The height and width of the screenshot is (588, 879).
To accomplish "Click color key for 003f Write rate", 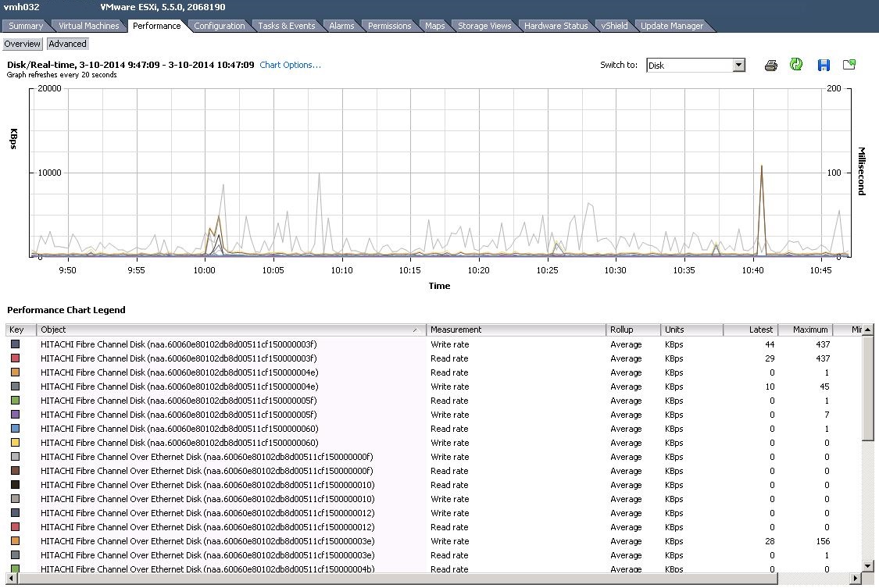I will pyautogui.click(x=15, y=344).
